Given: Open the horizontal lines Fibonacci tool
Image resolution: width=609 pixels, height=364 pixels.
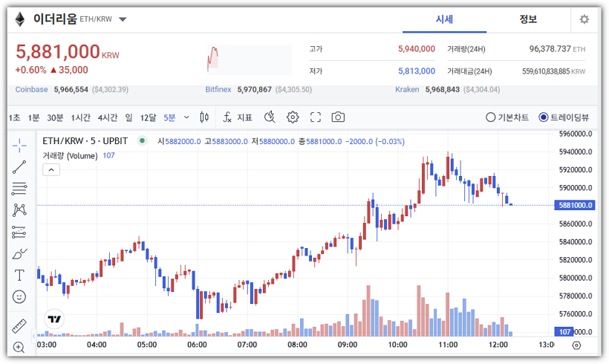Looking at the screenshot, I should click(x=19, y=189).
